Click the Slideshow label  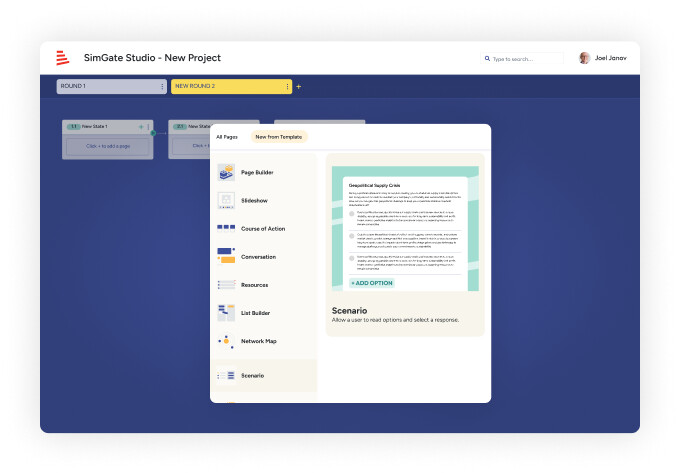pos(254,201)
